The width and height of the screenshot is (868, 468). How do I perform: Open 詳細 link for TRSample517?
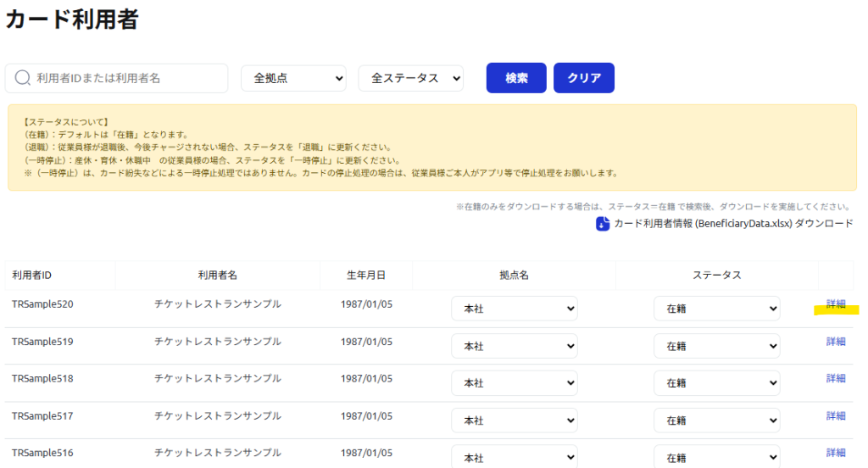835,416
